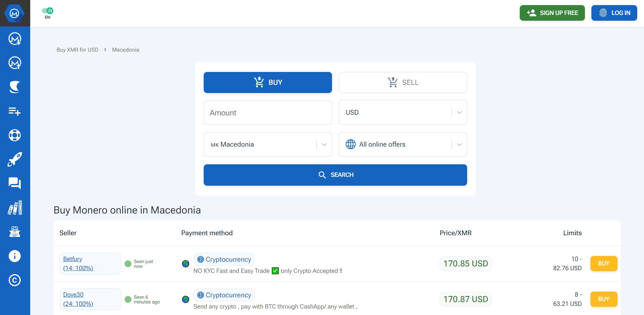Screen dimensions: 644x315
Task: Click the LOG IN button
Action: [x=614, y=13]
